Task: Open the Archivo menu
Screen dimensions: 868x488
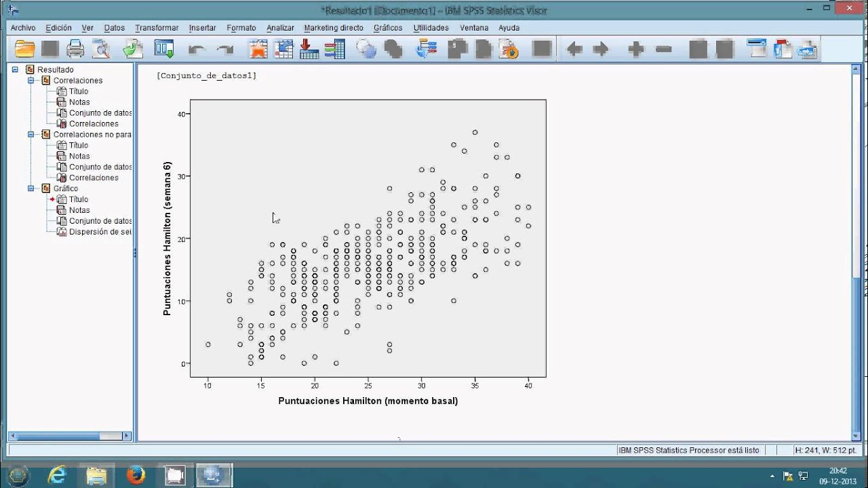Action: pos(23,28)
